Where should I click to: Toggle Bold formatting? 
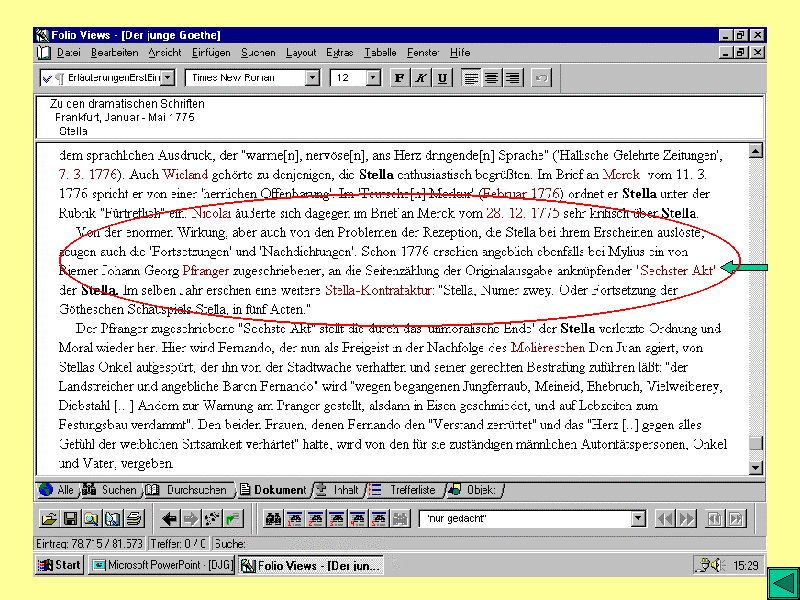pos(399,77)
